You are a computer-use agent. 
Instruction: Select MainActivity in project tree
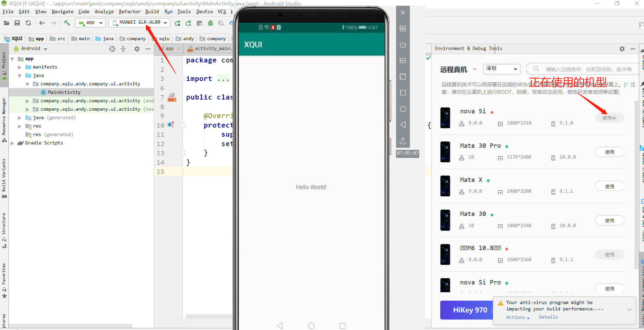(64, 92)
